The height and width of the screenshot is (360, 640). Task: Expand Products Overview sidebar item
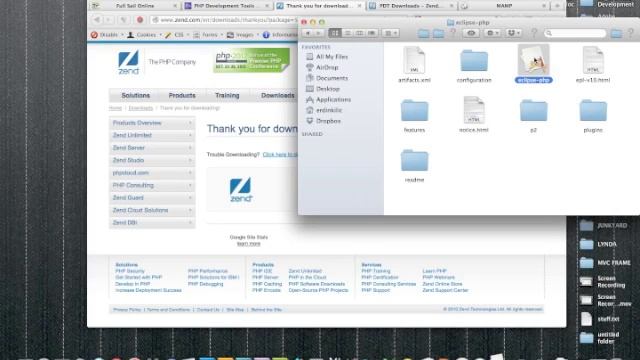pyautogui.click(x=152, y=123)
